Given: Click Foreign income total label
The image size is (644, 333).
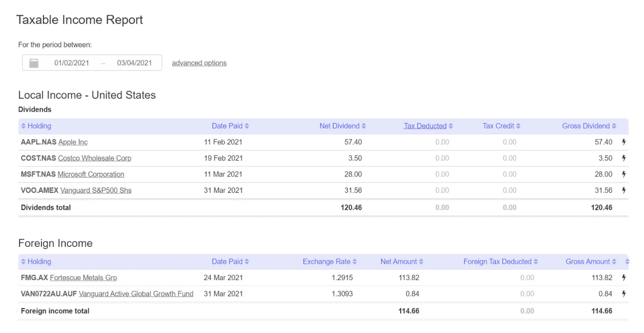Looking at the screenshot, I should click(x=55, y=311).
